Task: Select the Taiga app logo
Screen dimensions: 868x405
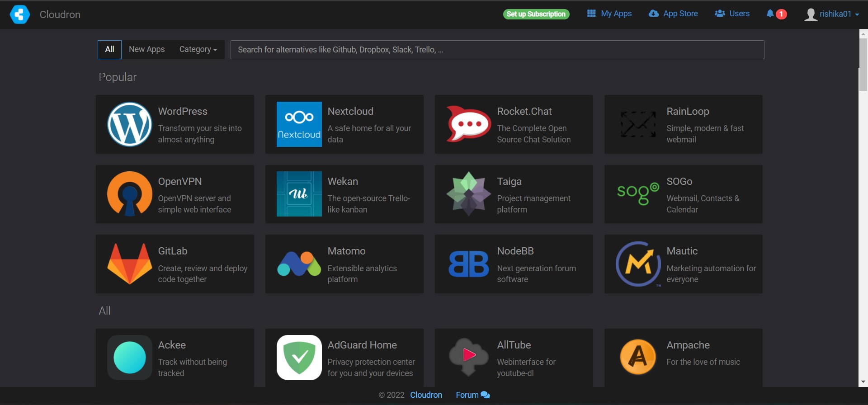Action: pyautogui.click(x=469, y=194)
